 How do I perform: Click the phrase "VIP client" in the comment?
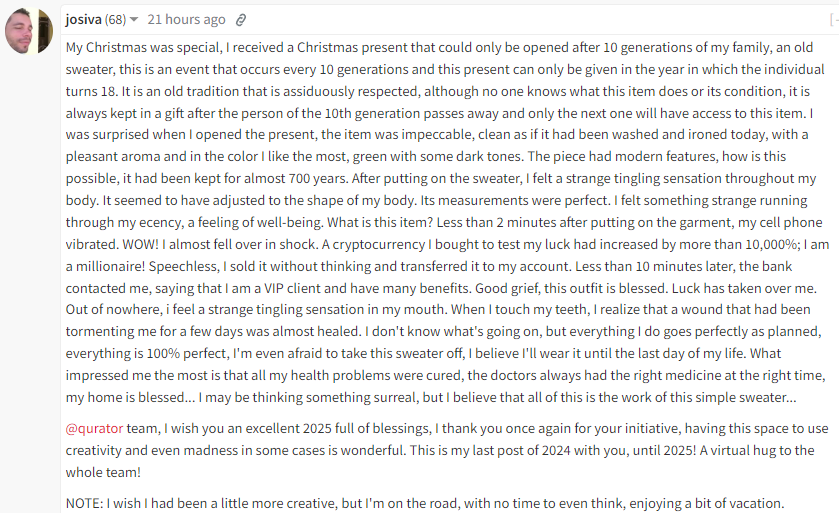click(292, 288)
